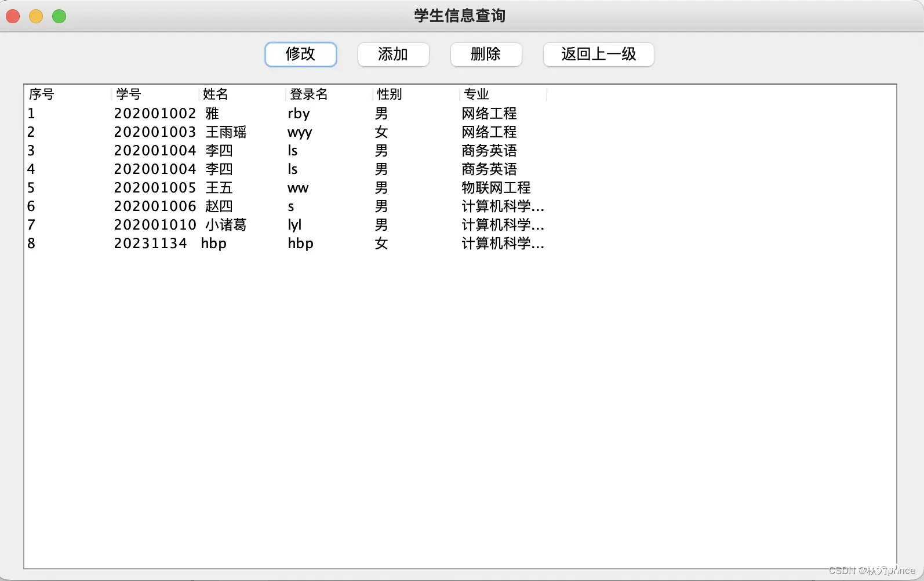The width and height of the screenshot is (924, 581).
Task: Select student ID 202001002 cell
Action: 155,114
